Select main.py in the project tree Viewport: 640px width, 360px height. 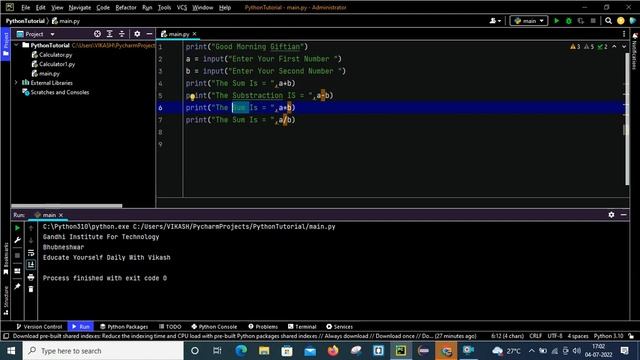49,73
